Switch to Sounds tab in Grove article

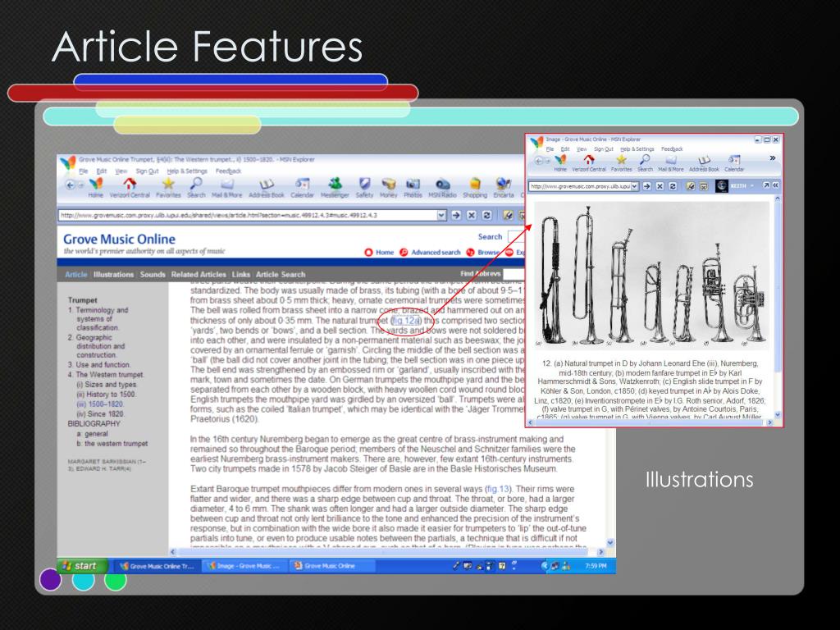(153, 274)
